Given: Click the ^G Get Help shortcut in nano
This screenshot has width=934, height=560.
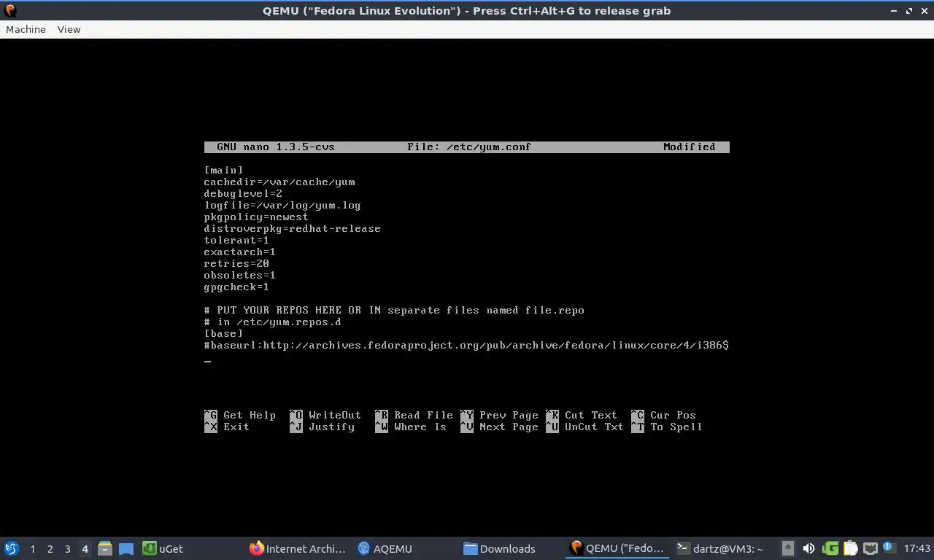Looking at the screenshot, I should click(x=240, y=415).
